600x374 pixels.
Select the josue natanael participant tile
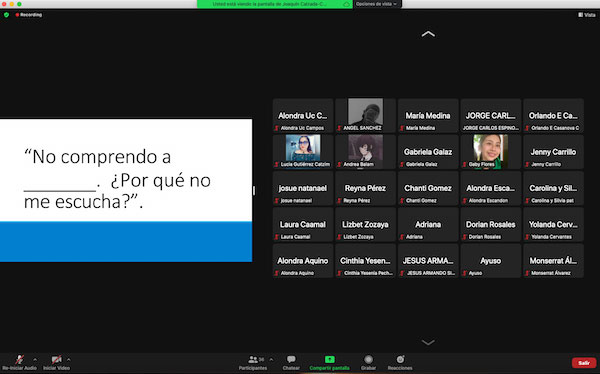303,188
